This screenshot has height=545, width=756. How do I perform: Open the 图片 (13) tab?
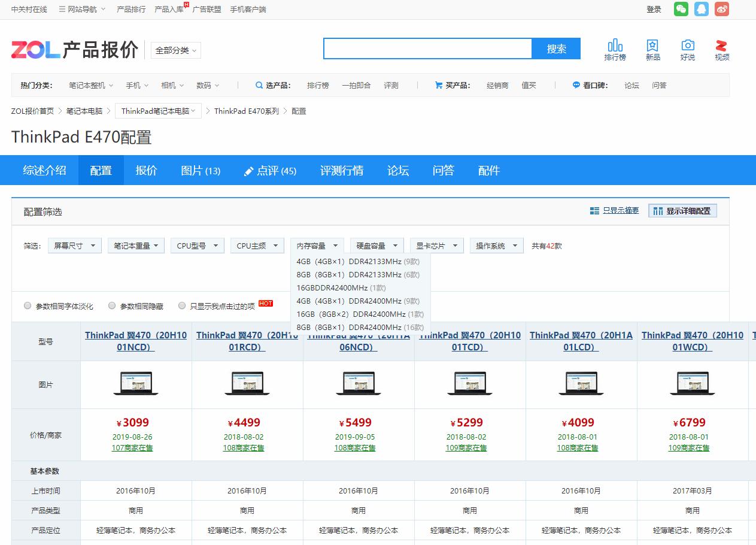(x=200, y=170)
